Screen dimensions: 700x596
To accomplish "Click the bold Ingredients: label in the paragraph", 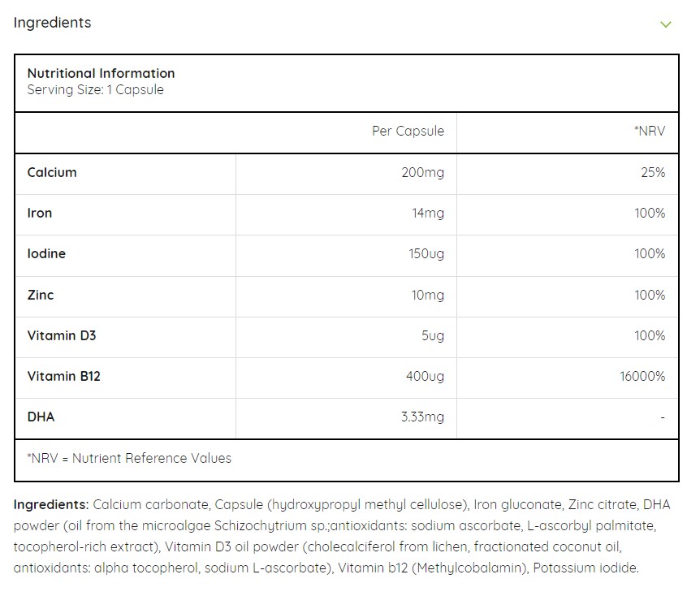I will point(51,504).
